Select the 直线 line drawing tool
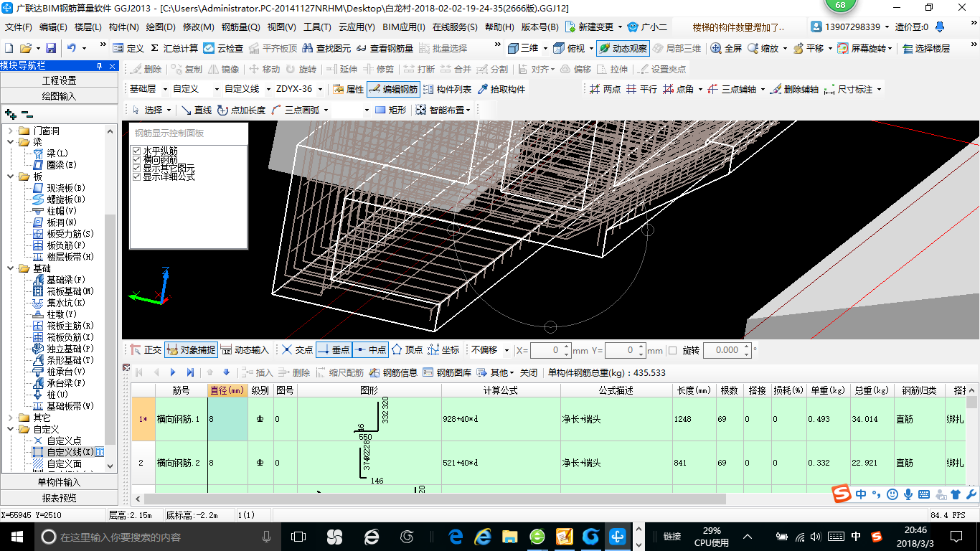The width and height of the screenshot is (980, 551). coord(196,110)
